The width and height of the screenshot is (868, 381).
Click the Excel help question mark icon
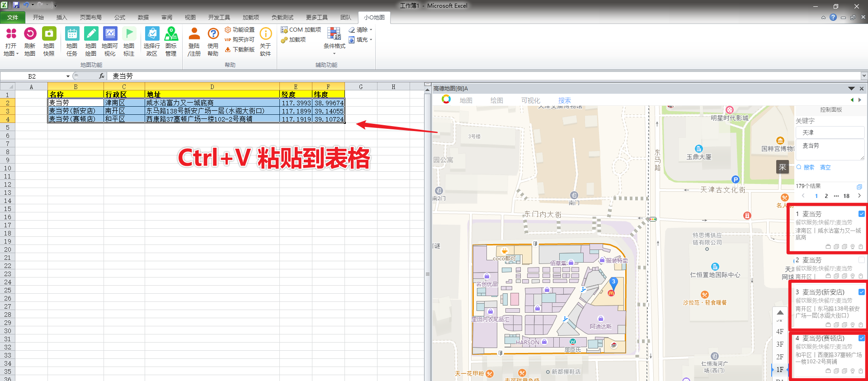click(x=833, y=17)
